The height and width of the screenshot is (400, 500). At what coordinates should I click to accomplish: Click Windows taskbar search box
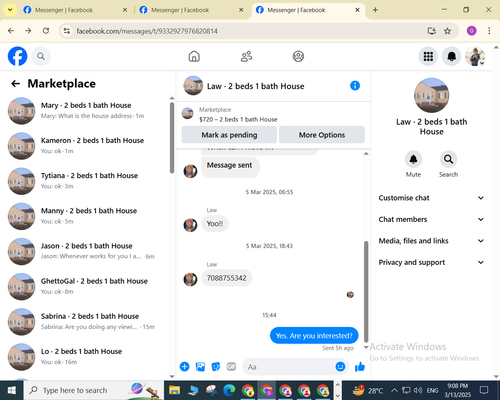click(x=94, y=390)
